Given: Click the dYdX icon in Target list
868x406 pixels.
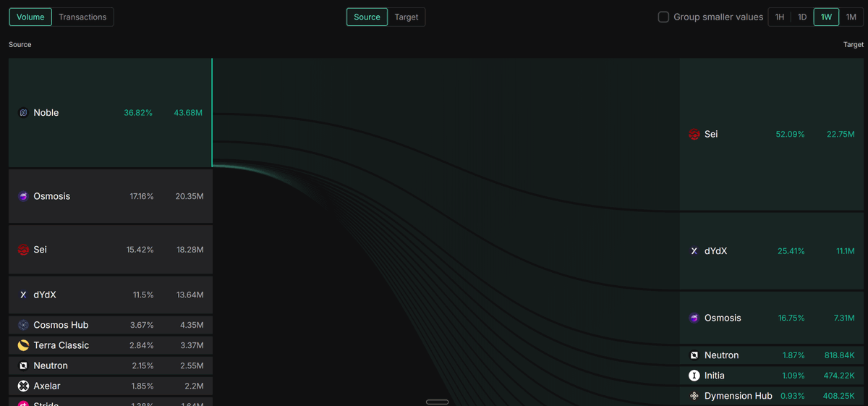Looking at the screenshot, I should pos(694,251).
